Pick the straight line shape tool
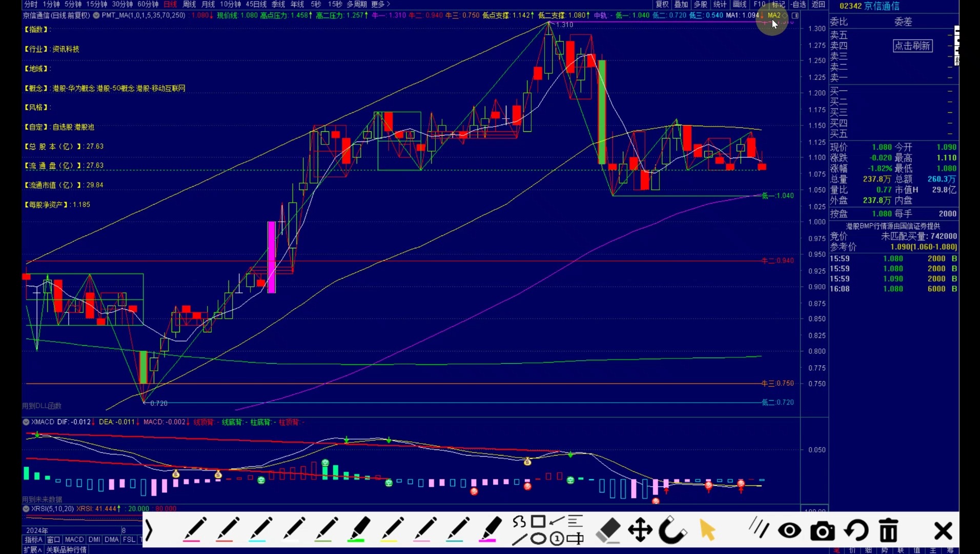This screenshot has height=554, width=980. pos(519,539)
